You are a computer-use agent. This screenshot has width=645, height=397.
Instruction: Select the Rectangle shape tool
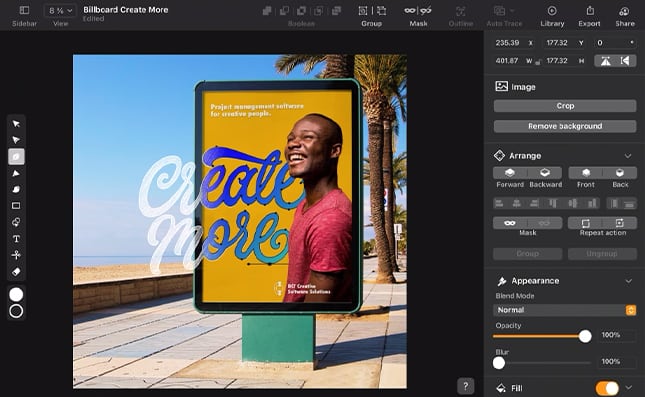pyautogui.click(x=16, y=205)
